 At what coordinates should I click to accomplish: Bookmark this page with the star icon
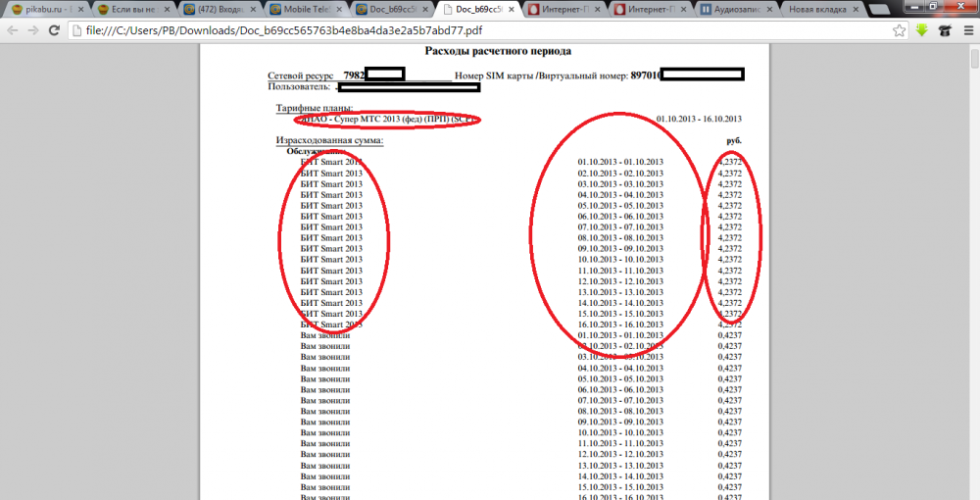click(x=899, y=30)
